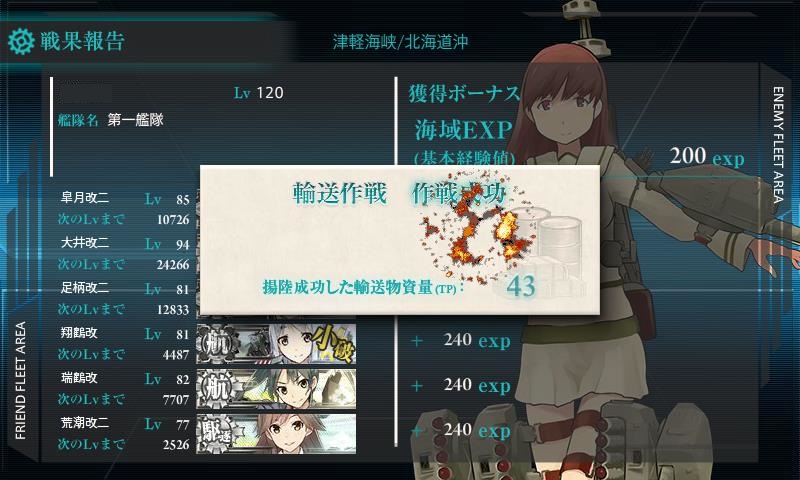Viewport: 800px width, 480px height.
Task: Click the 駆逐 destroyer badge on 荒潮改 banner
Action: (217, 434)
